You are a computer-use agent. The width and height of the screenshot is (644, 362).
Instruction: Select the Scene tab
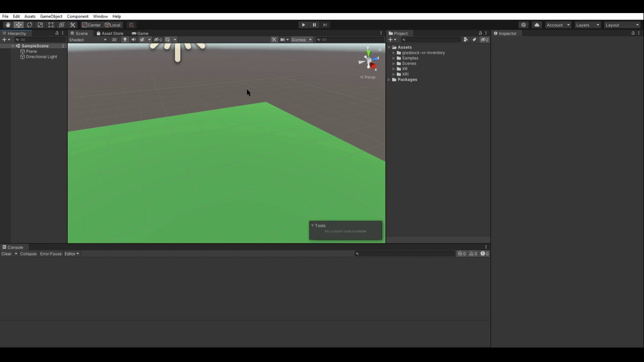[x=79, y=33]
